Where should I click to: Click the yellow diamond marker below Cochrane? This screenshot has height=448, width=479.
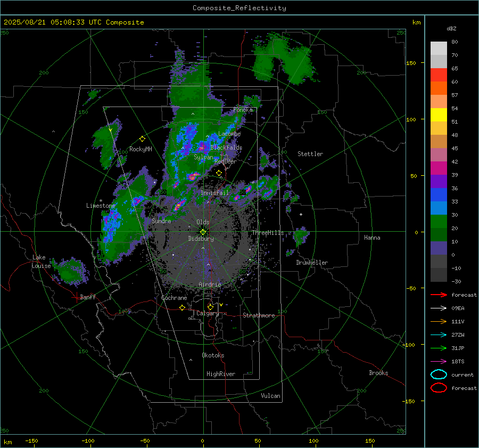(183, 307)
